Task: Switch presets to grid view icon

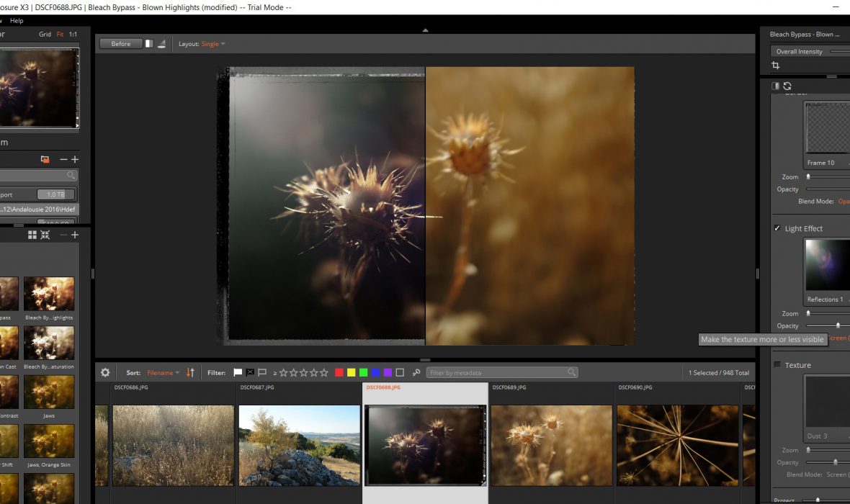Action: [32, 235]
